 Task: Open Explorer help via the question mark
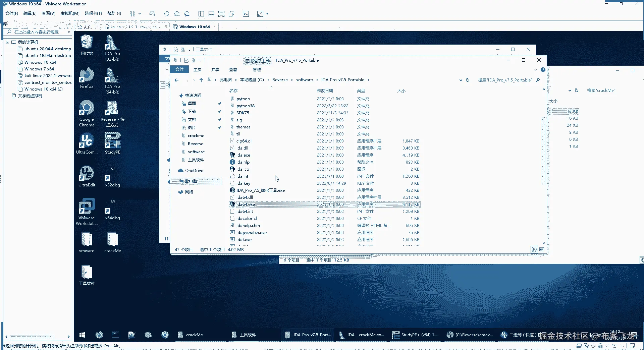(543, 70)
